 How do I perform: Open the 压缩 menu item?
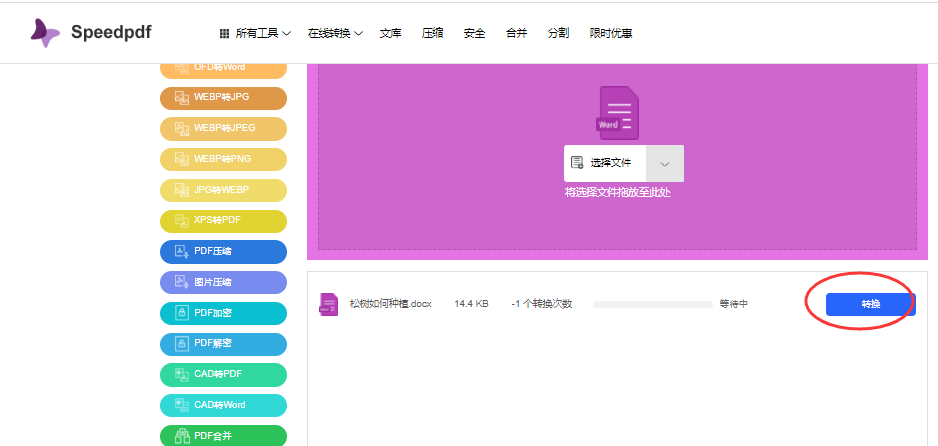(432, 33)
